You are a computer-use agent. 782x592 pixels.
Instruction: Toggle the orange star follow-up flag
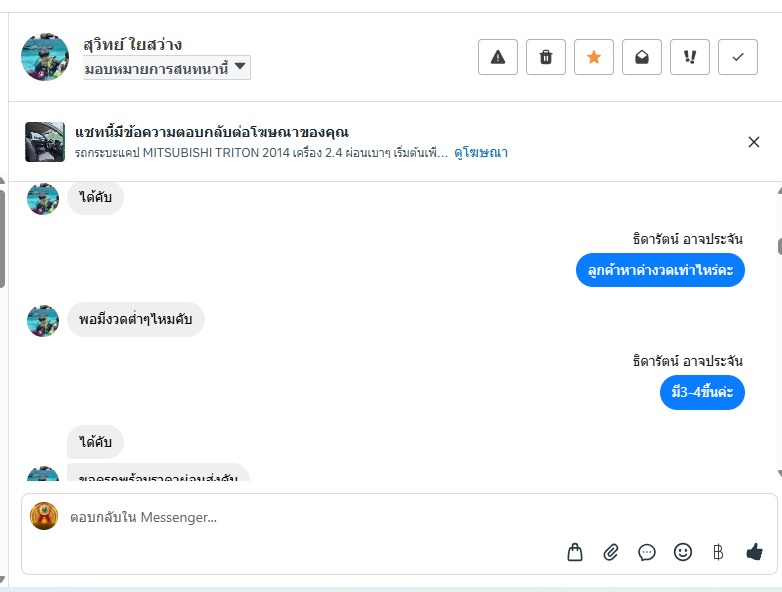(594, 57)
